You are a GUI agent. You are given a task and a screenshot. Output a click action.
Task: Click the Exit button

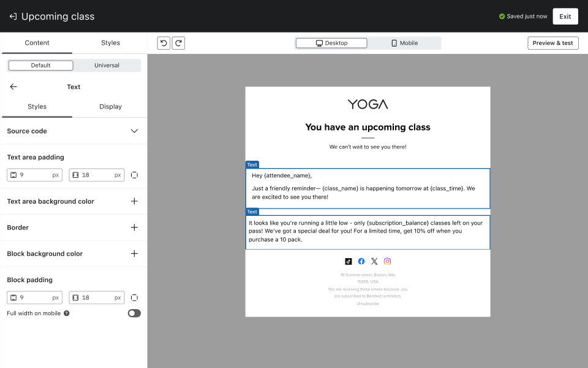pos(565,17)
